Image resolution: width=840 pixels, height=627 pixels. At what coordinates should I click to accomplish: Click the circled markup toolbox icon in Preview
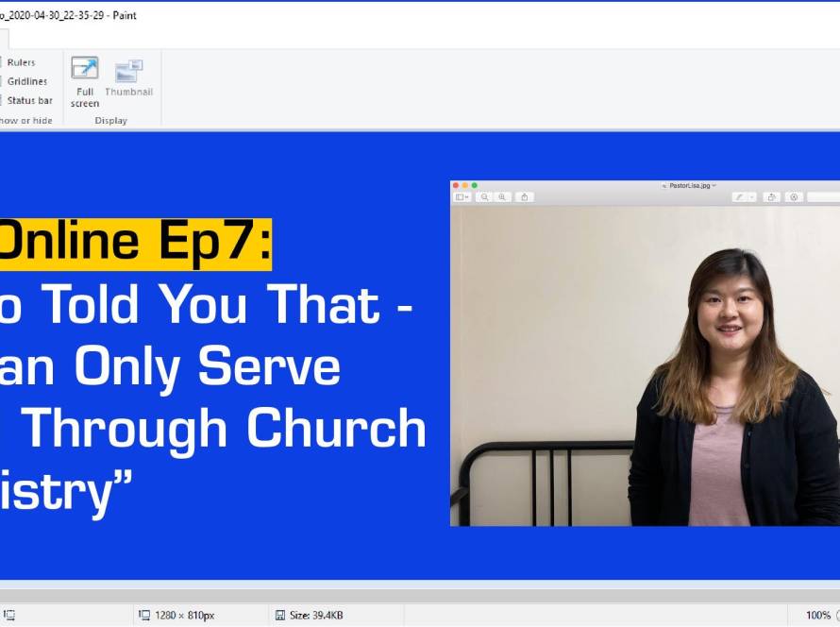pos(794,197)
